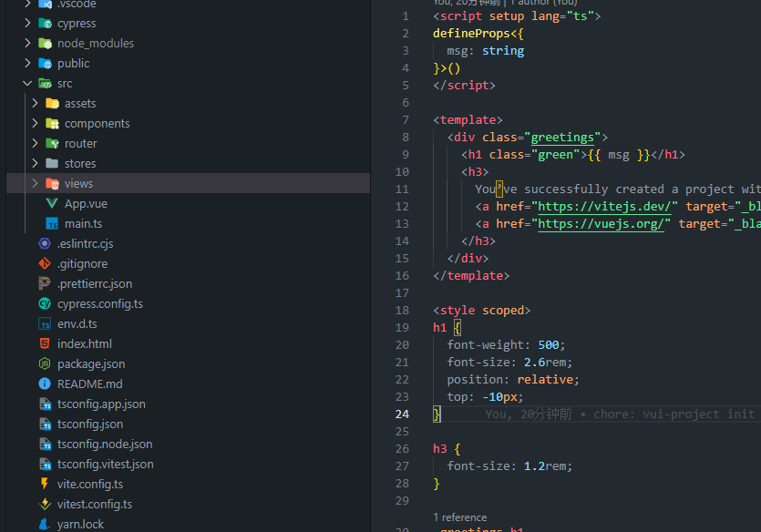Click the 'string' type on line 3

pyautogui.click(x=503, y=51)
